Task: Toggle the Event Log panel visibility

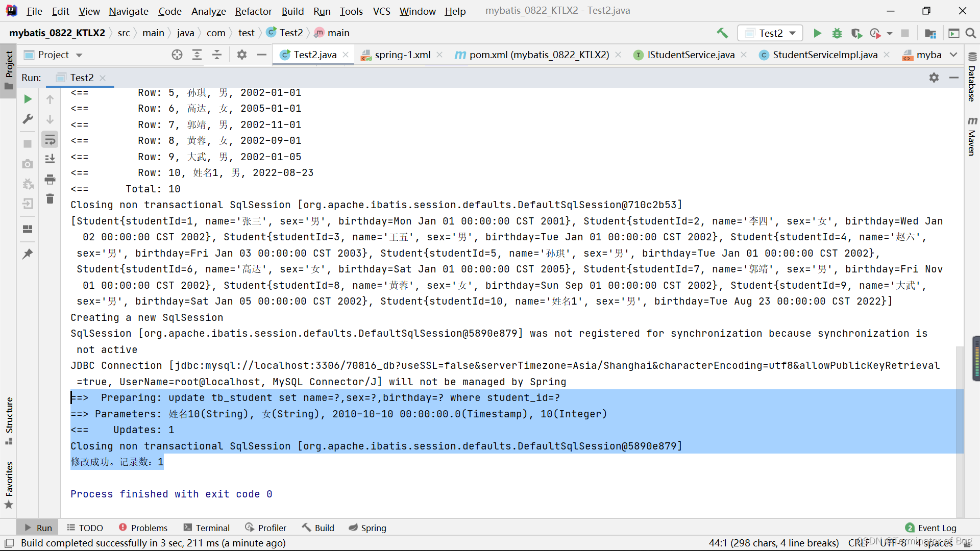Action: [x=932, y=528]
